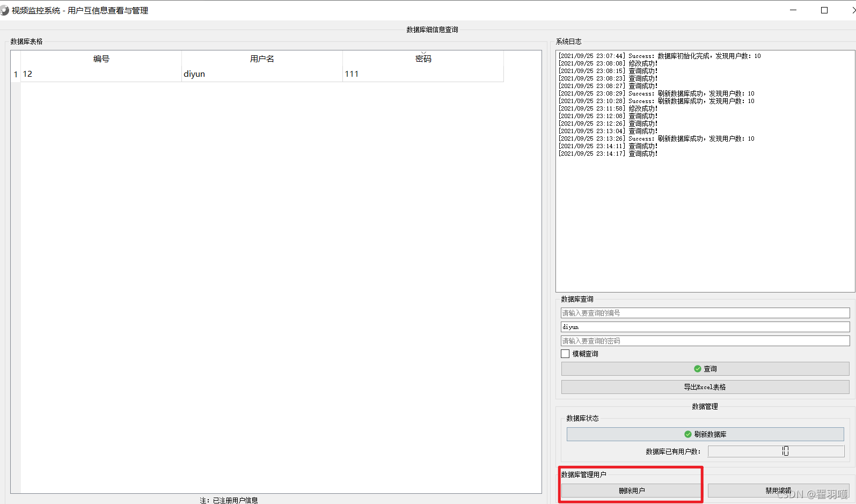
Task: Sort by the 用户名 column header
Action: [x=262, y=59]
